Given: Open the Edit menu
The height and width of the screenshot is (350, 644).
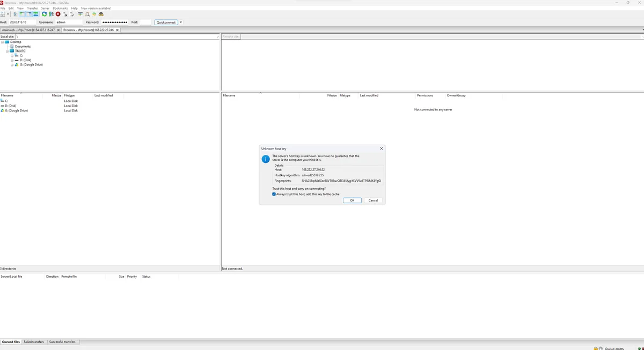Looking at the screenshot, I should click(11, 8).
